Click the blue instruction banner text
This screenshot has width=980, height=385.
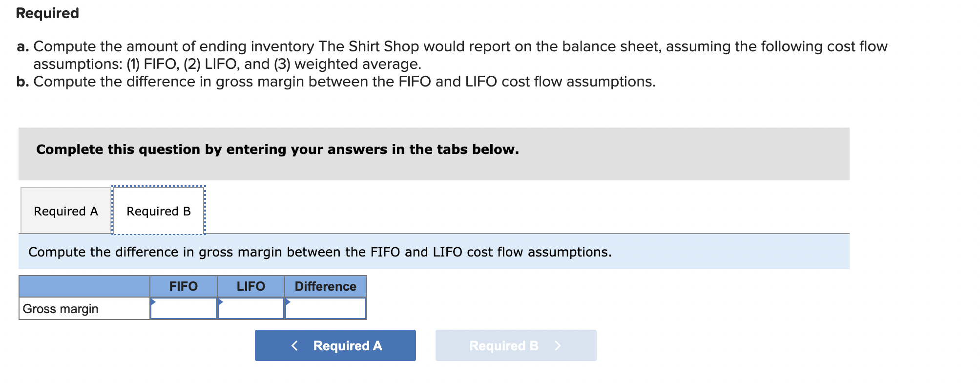click(320, 252)
